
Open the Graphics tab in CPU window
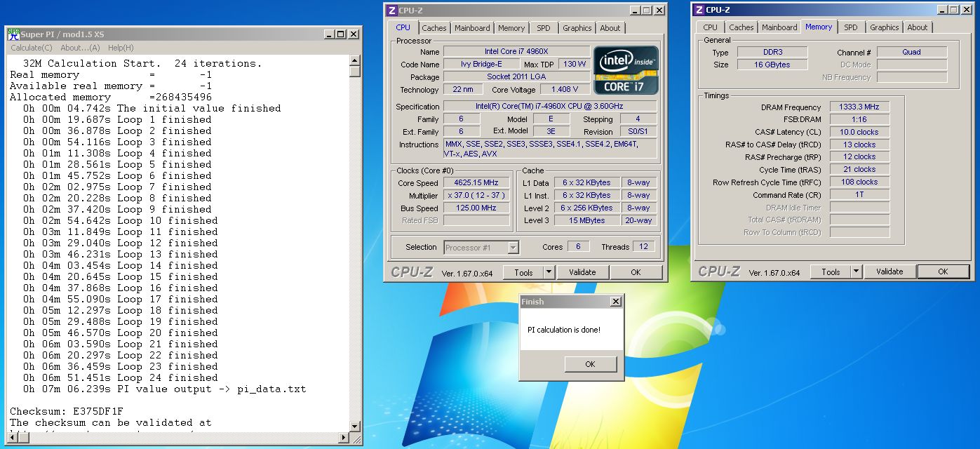(x=577, y=28)
